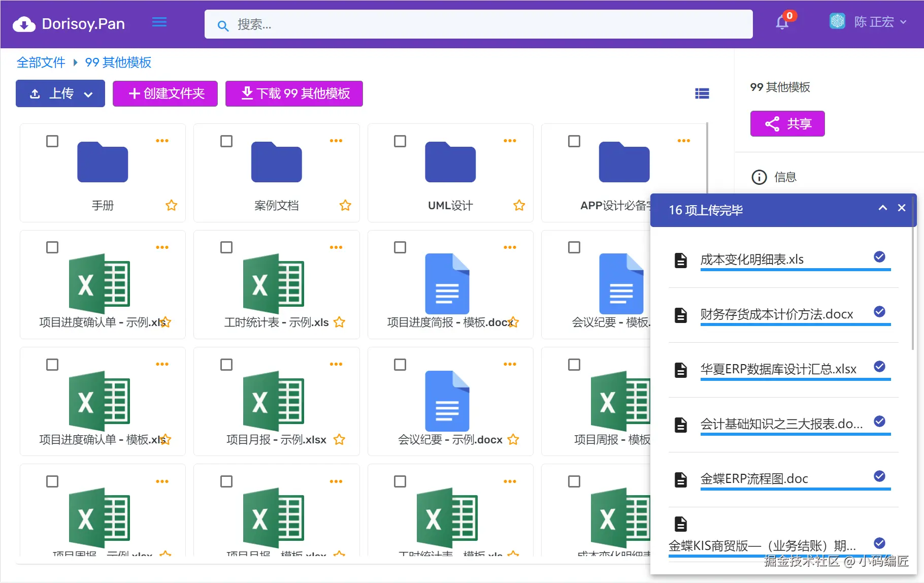Click Excel icon of 工时统计表 - 示例.xls
This screenshot has width=924, height=583.
point(274,284)
